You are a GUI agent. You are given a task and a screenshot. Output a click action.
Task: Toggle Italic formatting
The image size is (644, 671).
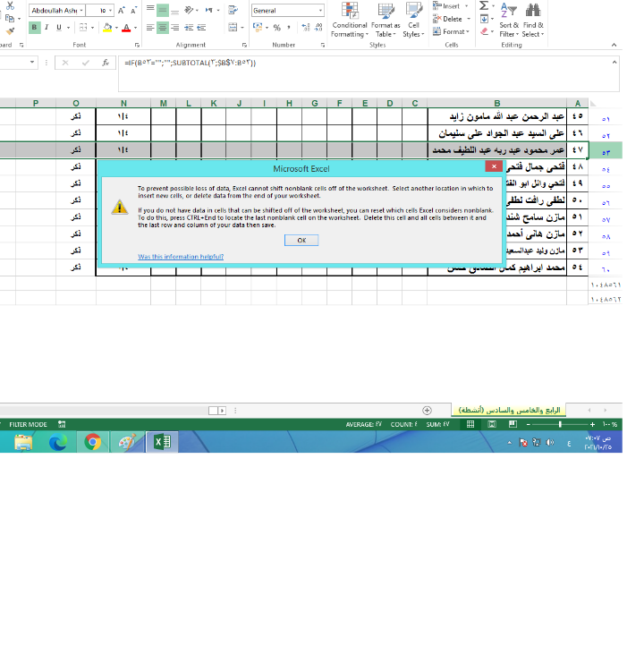[47, 28]
